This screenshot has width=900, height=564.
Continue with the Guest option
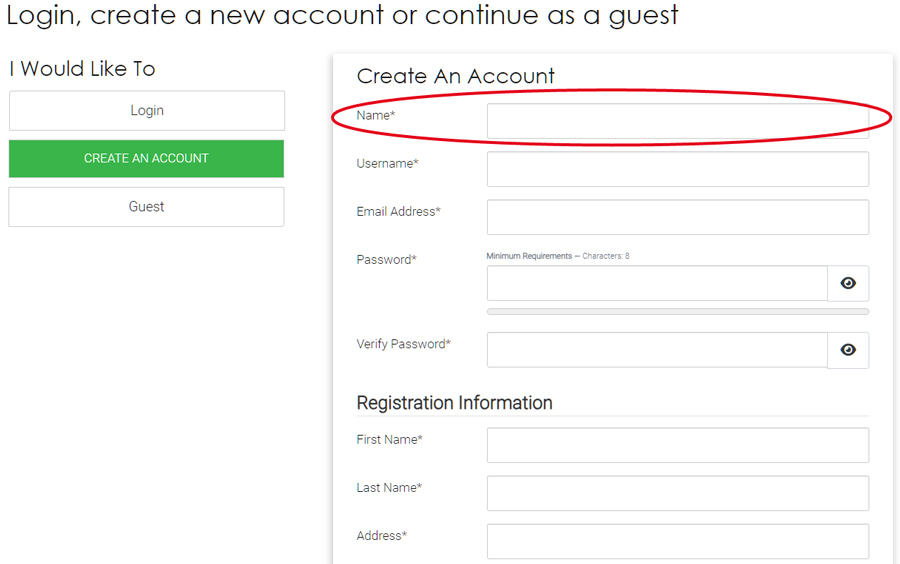pos(147,207)
